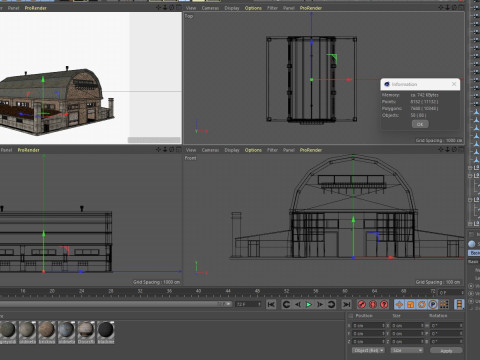480x360 pixels.
Task: Click the timeline layout film-strip icon
Action: tap(459, 304)
